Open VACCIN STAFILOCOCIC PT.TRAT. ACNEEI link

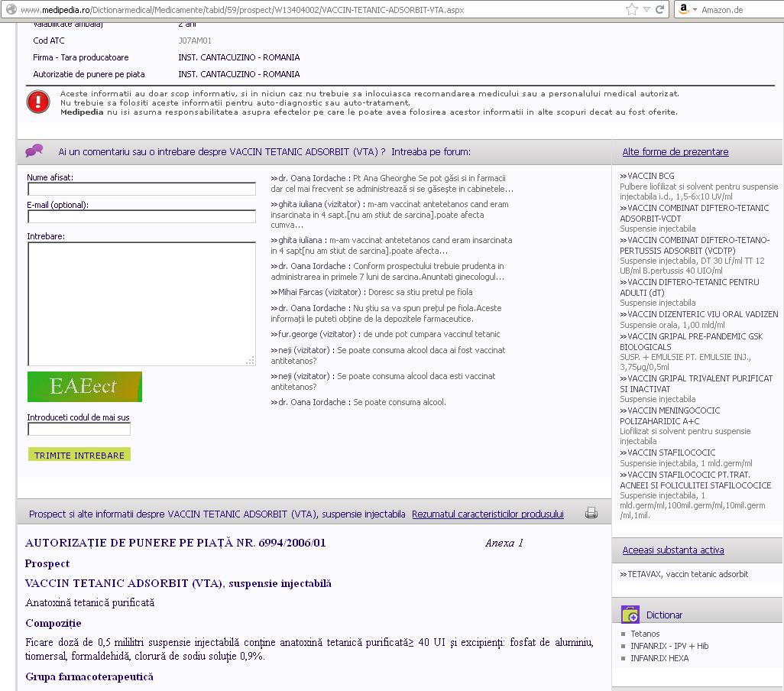click(x=695, y=480)
